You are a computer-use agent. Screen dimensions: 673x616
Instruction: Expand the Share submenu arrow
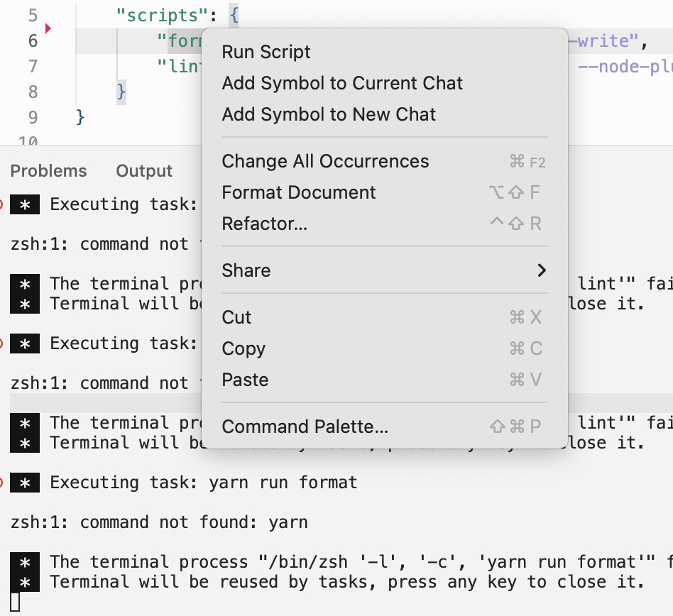tap(542, 270)
